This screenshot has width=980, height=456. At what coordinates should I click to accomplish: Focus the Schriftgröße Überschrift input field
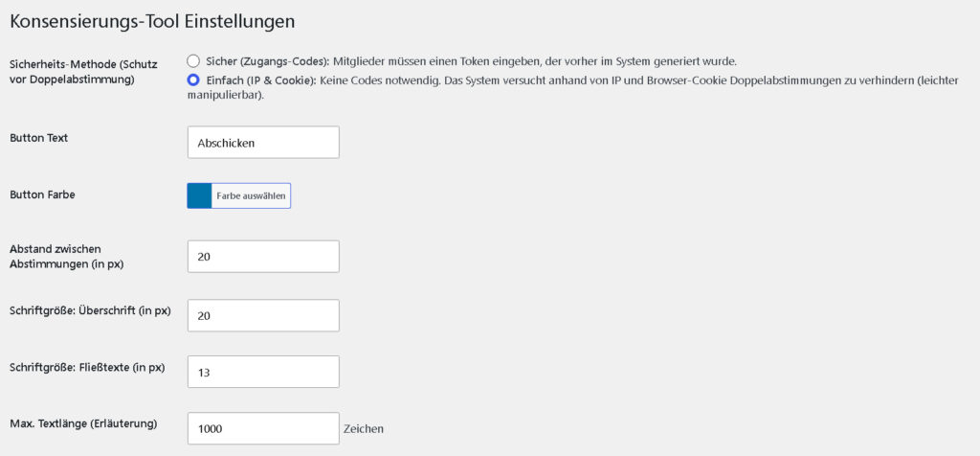tap(263, 315)
